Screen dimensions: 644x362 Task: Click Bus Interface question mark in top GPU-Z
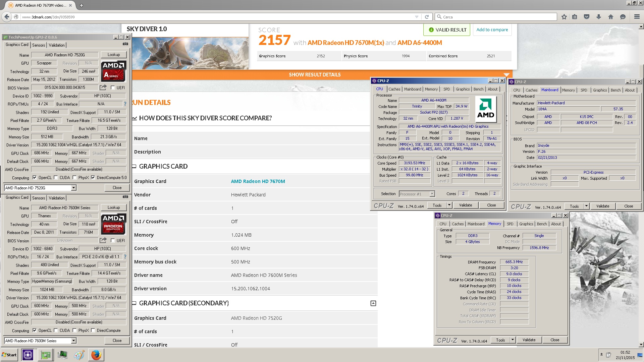coord(125,104)
